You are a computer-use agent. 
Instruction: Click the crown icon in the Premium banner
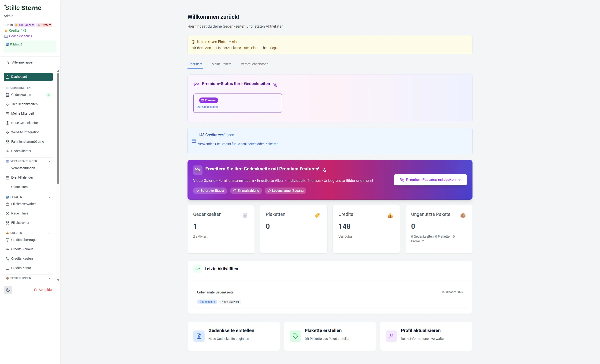click(x=198, y=170)
